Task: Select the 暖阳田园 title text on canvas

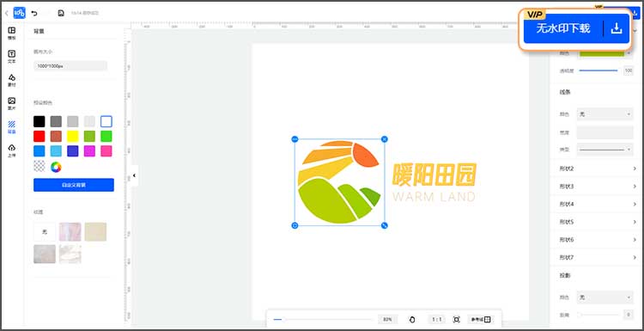Action: [434, 175]
